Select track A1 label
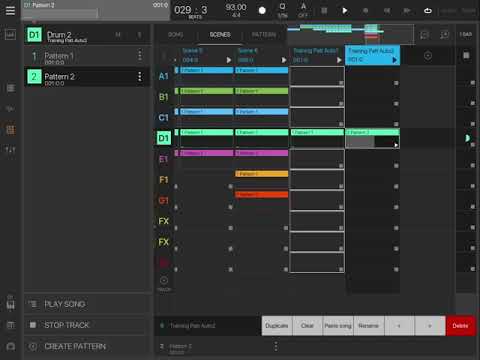Viewport: 480px width, 360px height. [163, 76]
